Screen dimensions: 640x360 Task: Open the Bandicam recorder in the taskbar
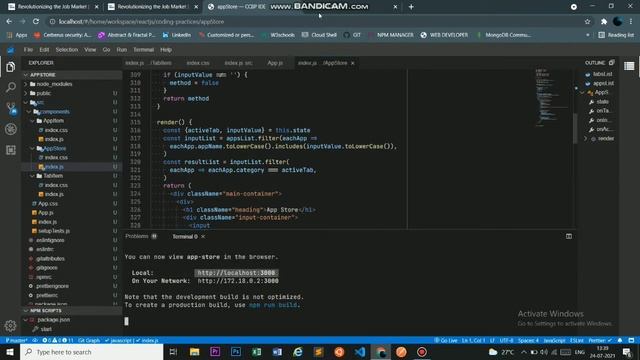[422, 352]
